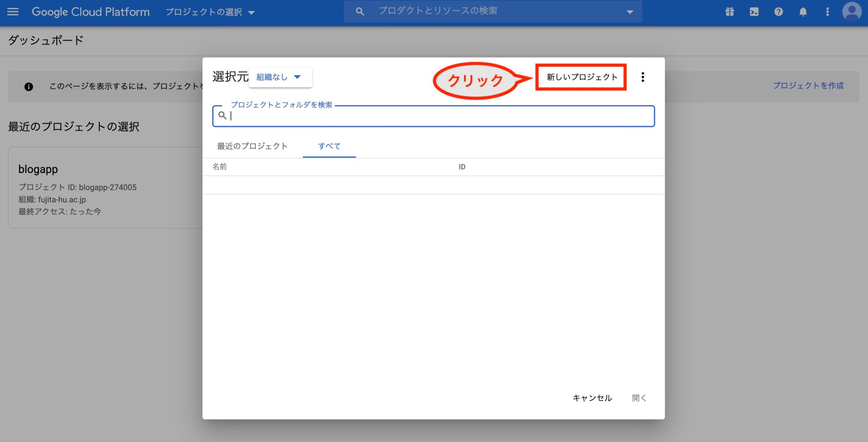
Task: Open the user account avatar
Action: coord(852,12)
